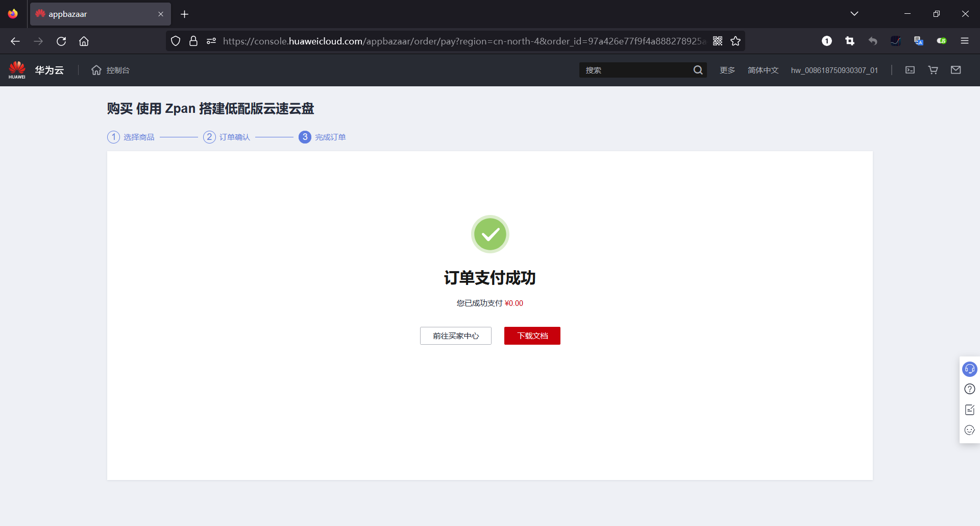Viewport: 980px width, 526px height.
Task: Toggle the JavaScript switcher extension
Action: point(942,41)
